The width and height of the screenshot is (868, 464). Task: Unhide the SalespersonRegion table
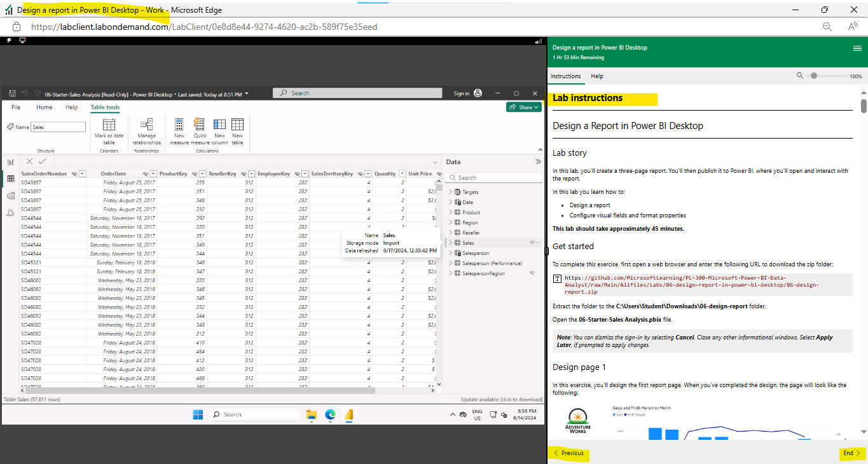click(x=532, y=273)
